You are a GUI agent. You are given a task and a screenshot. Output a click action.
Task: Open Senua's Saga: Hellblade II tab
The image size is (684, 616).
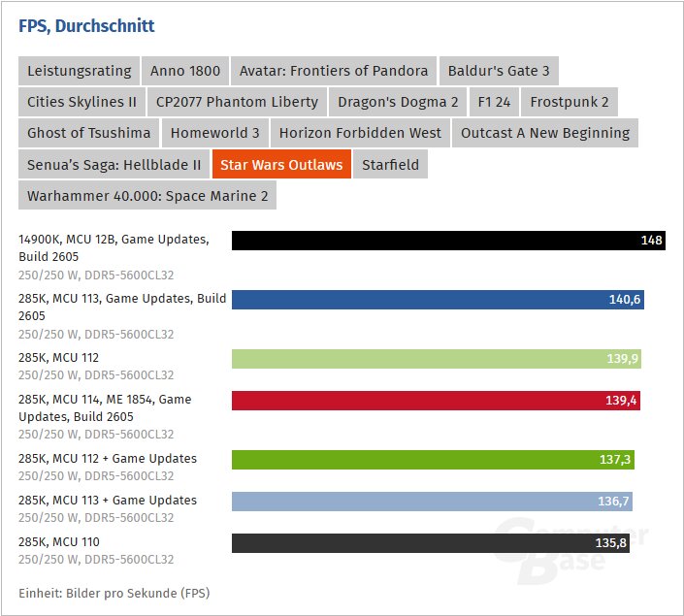click(114, 164)
